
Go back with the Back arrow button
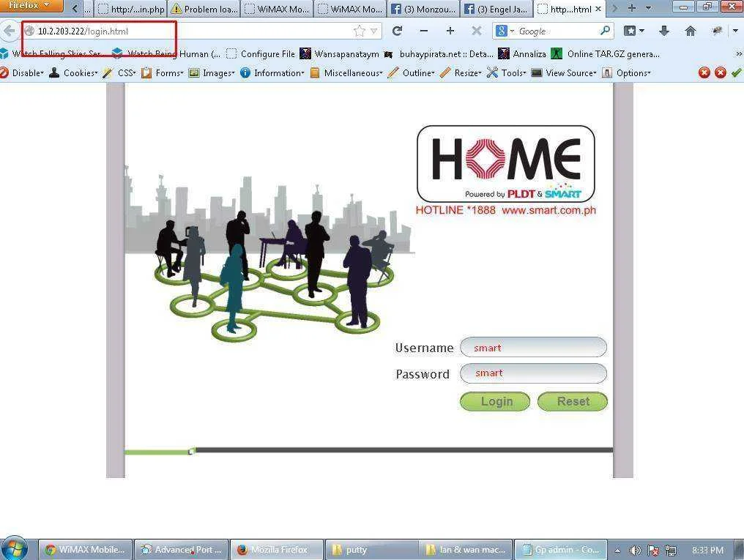[x=9, y=31]
